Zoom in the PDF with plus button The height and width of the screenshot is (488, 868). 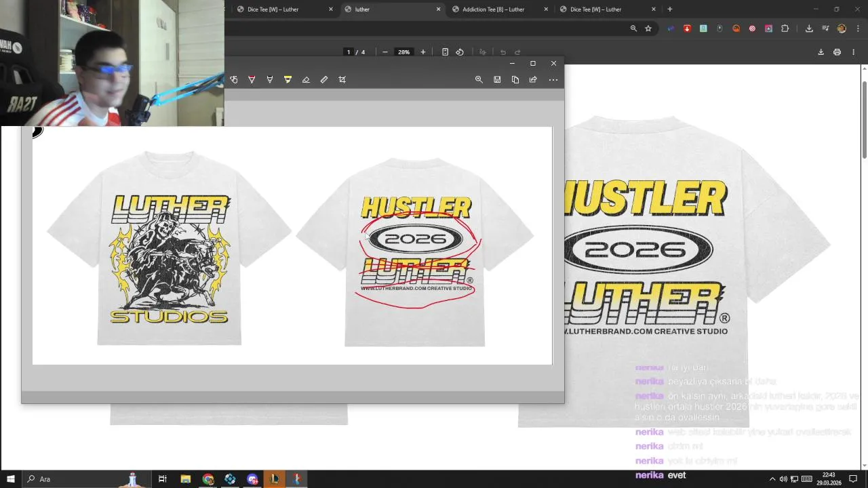pos(423,52)
